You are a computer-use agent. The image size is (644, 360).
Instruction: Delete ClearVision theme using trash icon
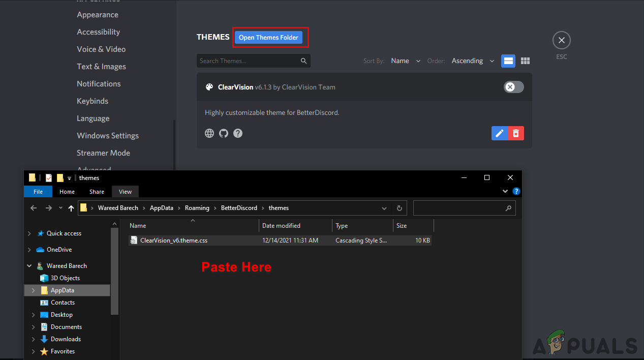point(516,133)
